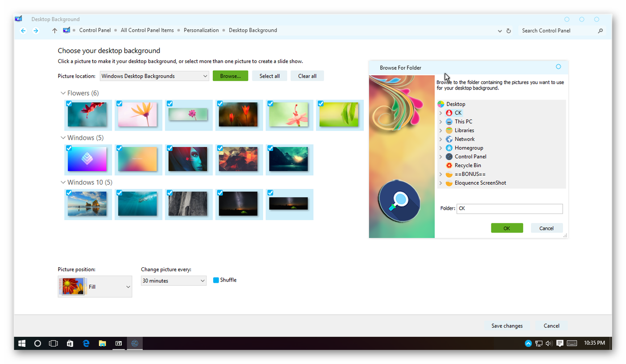This screenshot has width=626, height=364.
Task: Refresh the Control Panel address bar
Action: pyautogui.click(x=509, y=31)
